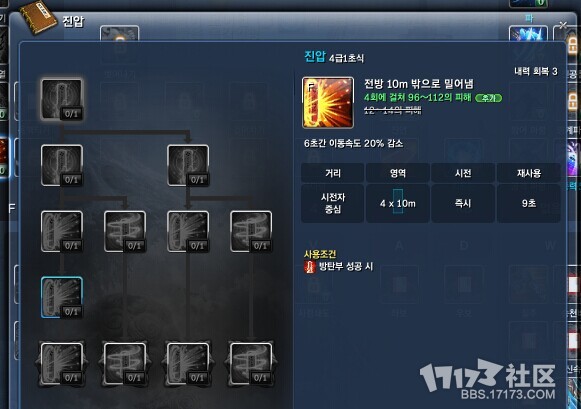Click the ice skill icon at top right
The image size is (581, 409).
[x=528, y=34]
